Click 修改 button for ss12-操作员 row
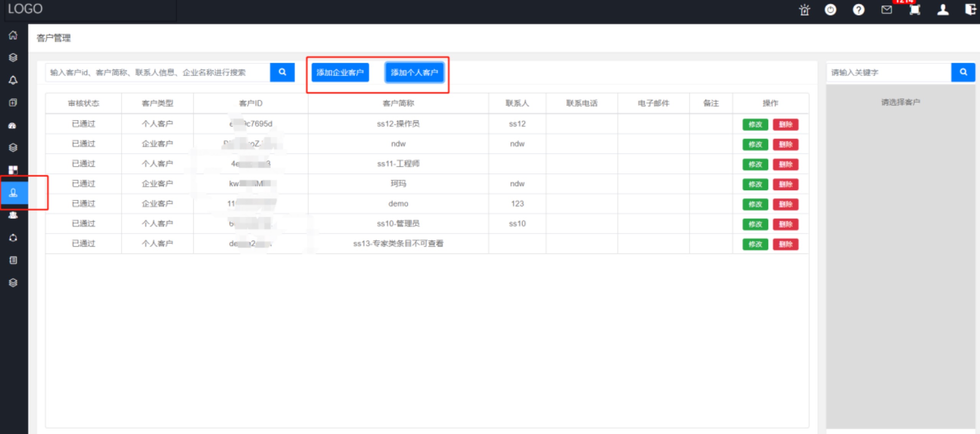980x434 pixels. (755, 125)
